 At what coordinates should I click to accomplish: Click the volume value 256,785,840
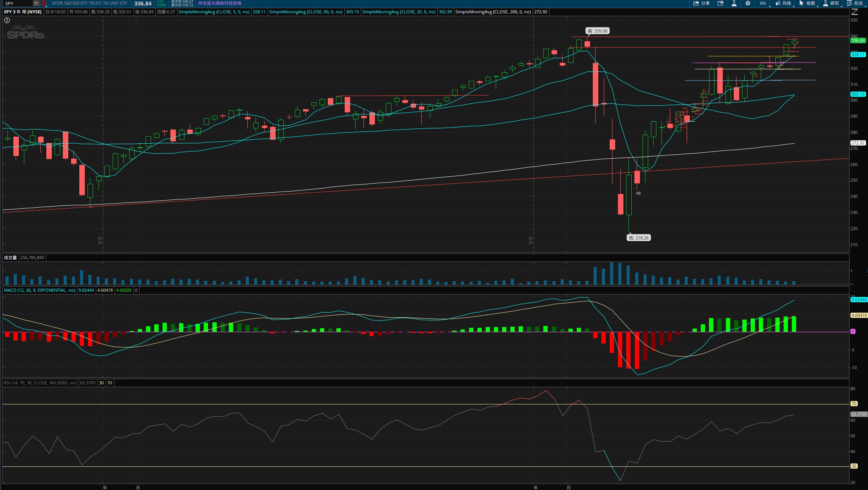[x=32, y=258]
